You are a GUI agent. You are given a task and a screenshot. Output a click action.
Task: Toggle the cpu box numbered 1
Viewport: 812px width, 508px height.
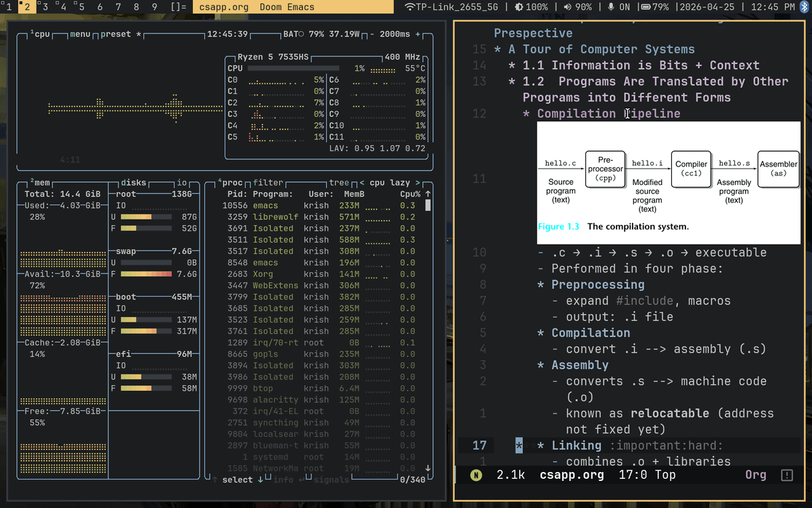tap(32, 30)
